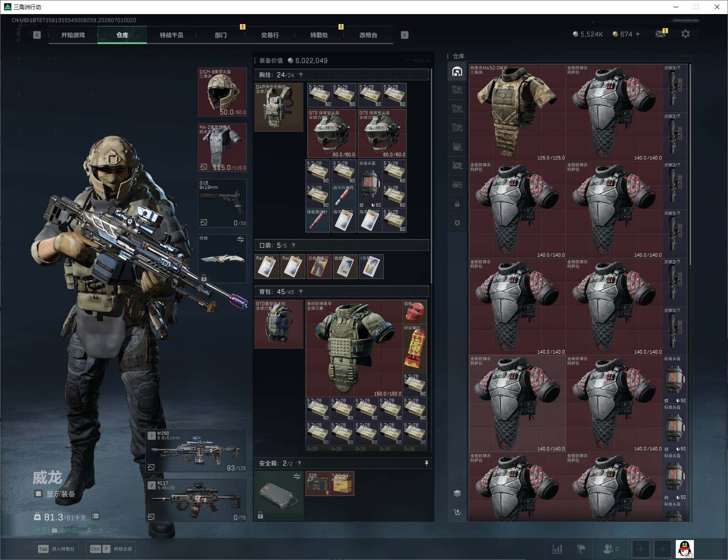Click help icon beside 胸挂 24/24
Viewport: 728px width, 560px height.
click(x=301, y=75)
